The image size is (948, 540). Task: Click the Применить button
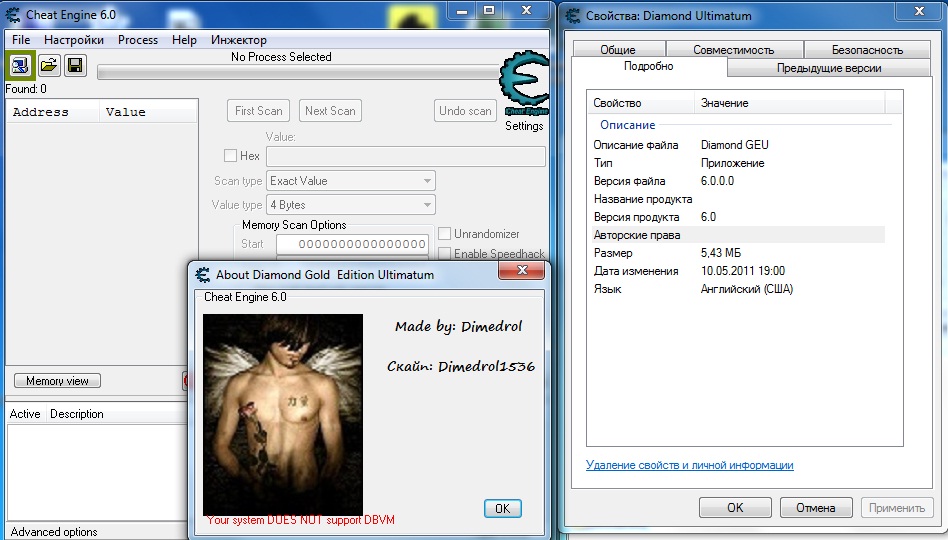click(x=897, y=507)
